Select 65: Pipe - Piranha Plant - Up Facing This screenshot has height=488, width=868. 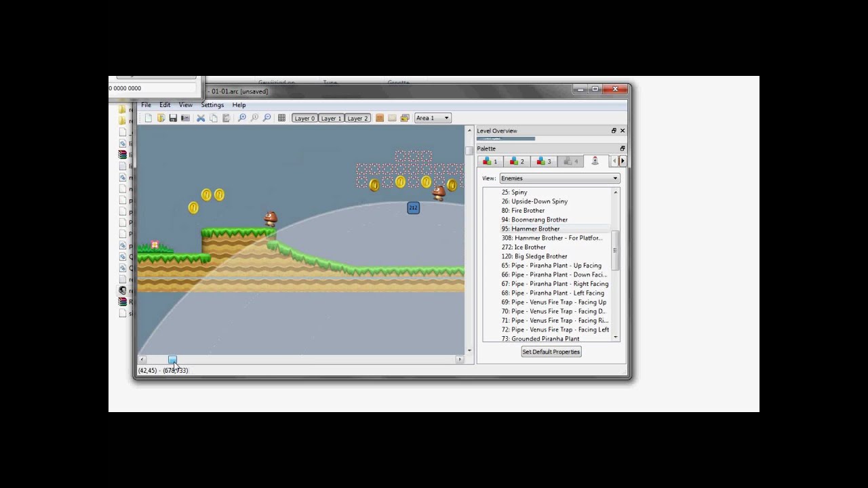[x=551, y=266]
